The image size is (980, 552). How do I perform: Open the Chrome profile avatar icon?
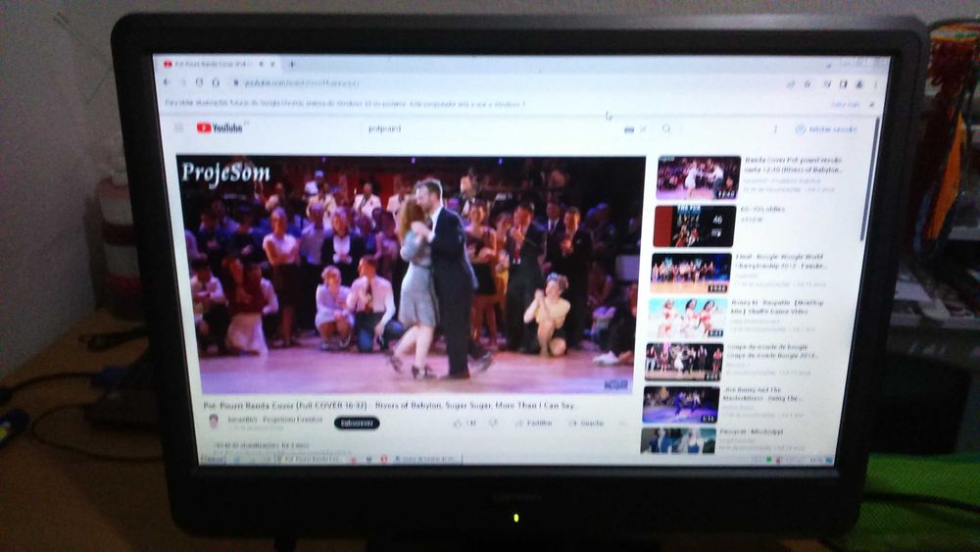tap(859, 83)
